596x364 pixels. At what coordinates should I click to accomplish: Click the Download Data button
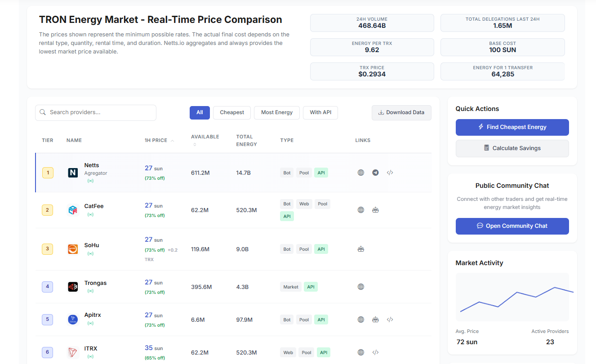pyautogui.click(x=401, y=112)
